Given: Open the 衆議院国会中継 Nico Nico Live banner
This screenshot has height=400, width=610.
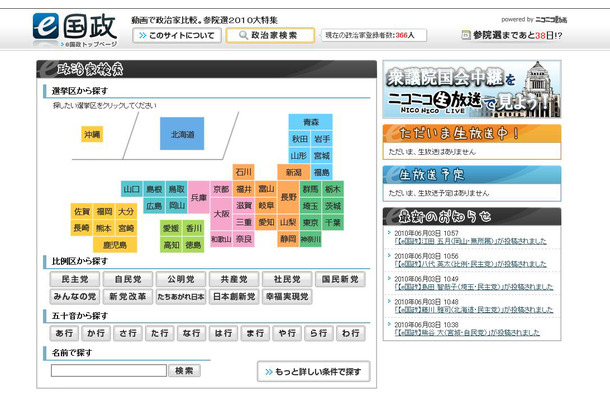Looking at the screenshot, I should point(472,89).
